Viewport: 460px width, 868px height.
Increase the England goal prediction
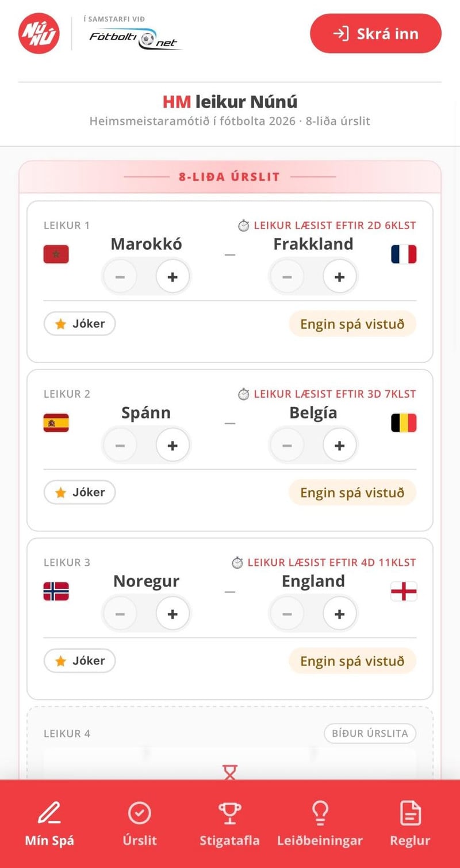(339, 614)
